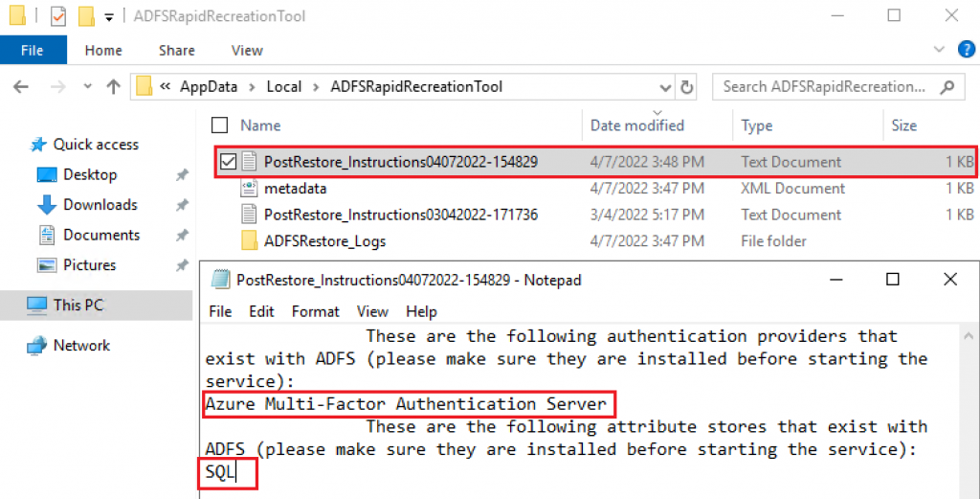This screenshot has width=980, height=499.
Task: Uncheck the PostRestore_Instructions04072022-154829 checkbox
Action: pos(228,162)
